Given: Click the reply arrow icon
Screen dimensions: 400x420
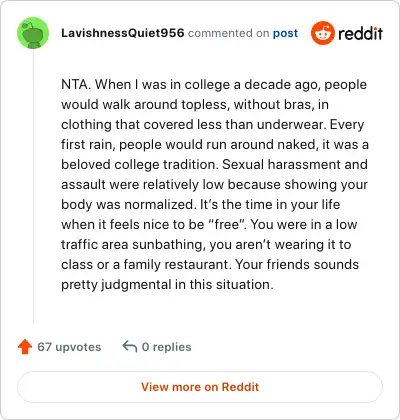Looking at the screenshot, I should 130,347.
